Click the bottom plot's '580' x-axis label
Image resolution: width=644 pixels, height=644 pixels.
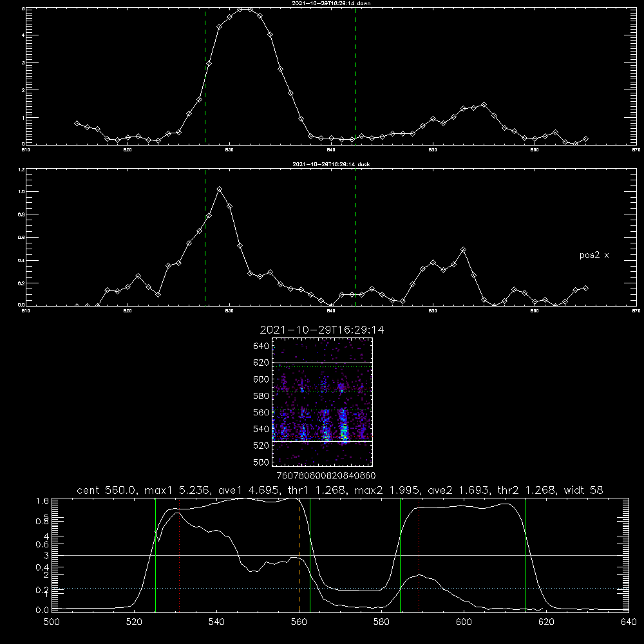click(381, 622)
